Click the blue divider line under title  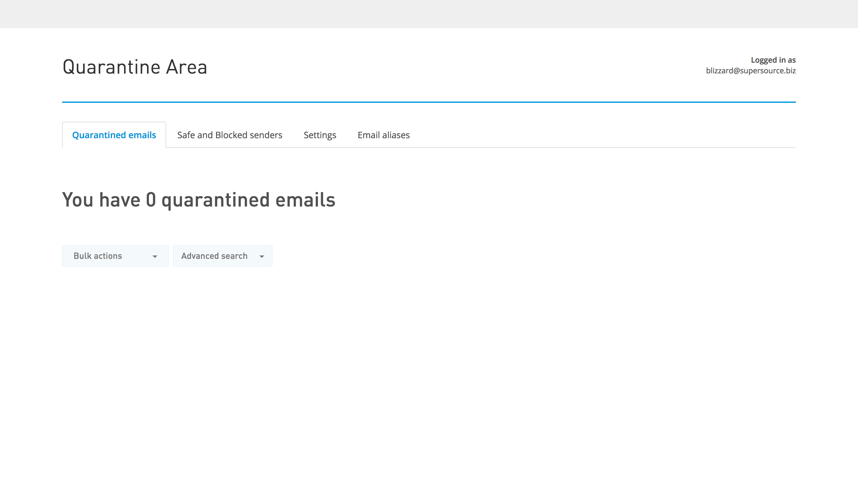[x=429, y=102]
